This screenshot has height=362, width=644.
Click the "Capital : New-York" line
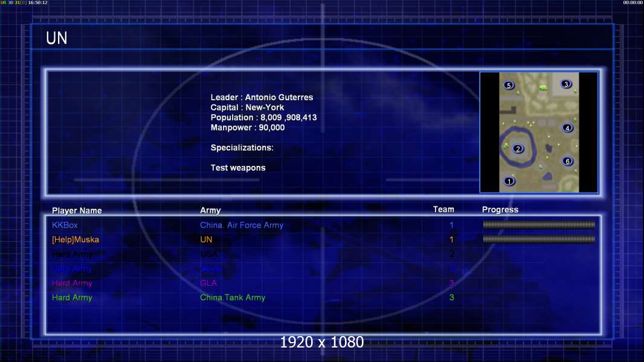click(x=247, y=107)
